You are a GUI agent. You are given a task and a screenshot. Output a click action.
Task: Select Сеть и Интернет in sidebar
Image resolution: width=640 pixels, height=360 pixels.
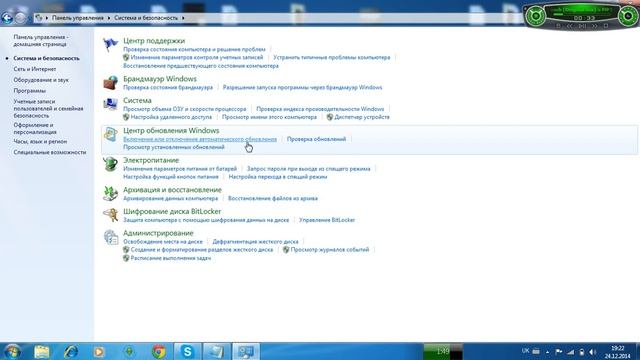(x=35, y=69)
